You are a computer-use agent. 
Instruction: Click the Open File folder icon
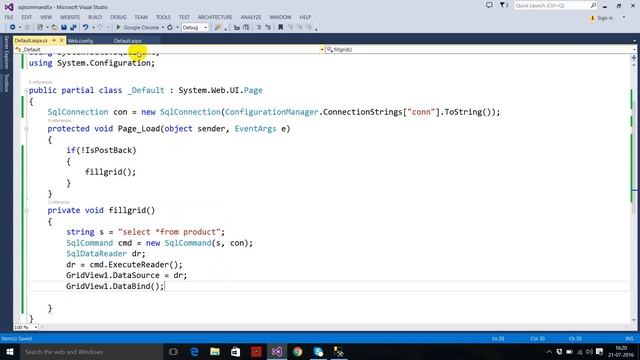pos(54,27)
